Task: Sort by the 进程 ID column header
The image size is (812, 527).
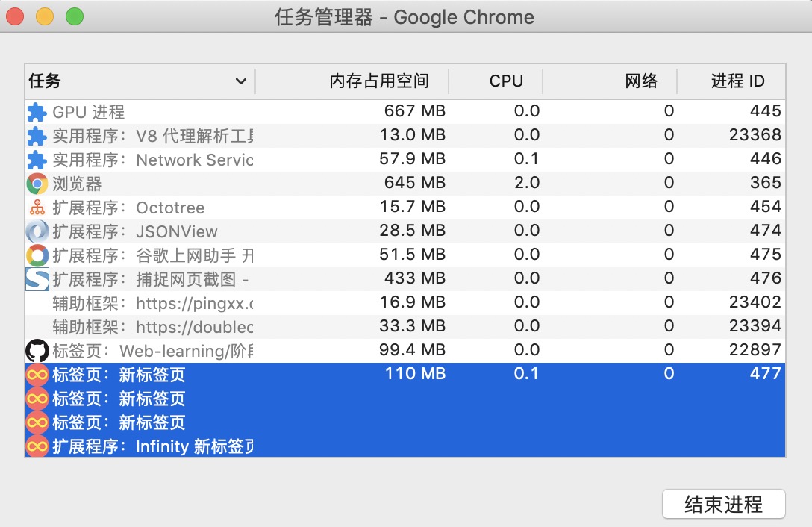Action: pos(737,81)
